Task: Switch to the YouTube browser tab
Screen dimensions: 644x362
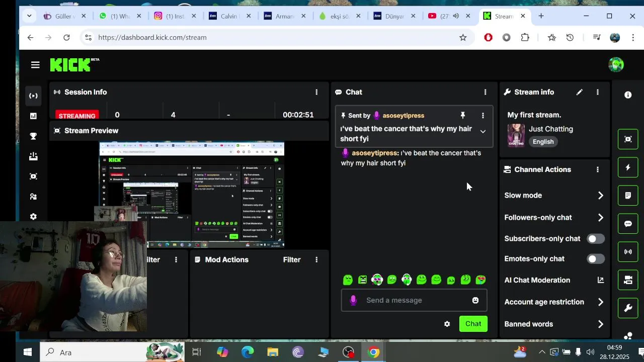Action: coord(449,16)
